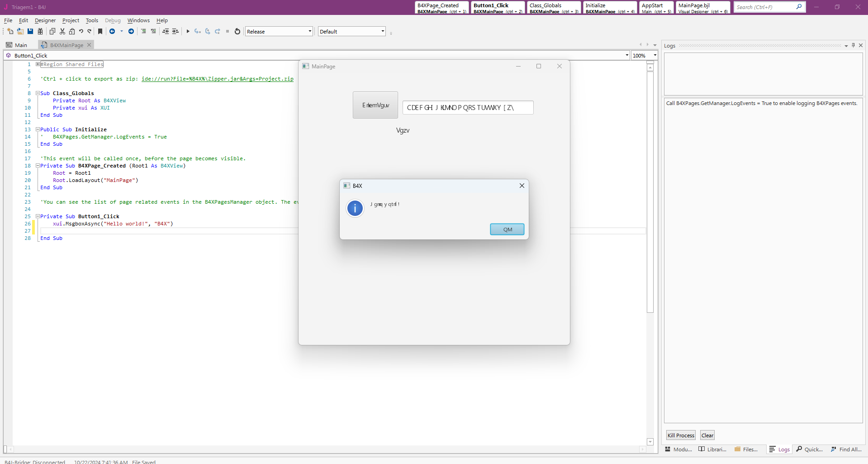Screen dimensions: 868x464
Task: Click the Copy toolbar icon
Action: [52, 31]
